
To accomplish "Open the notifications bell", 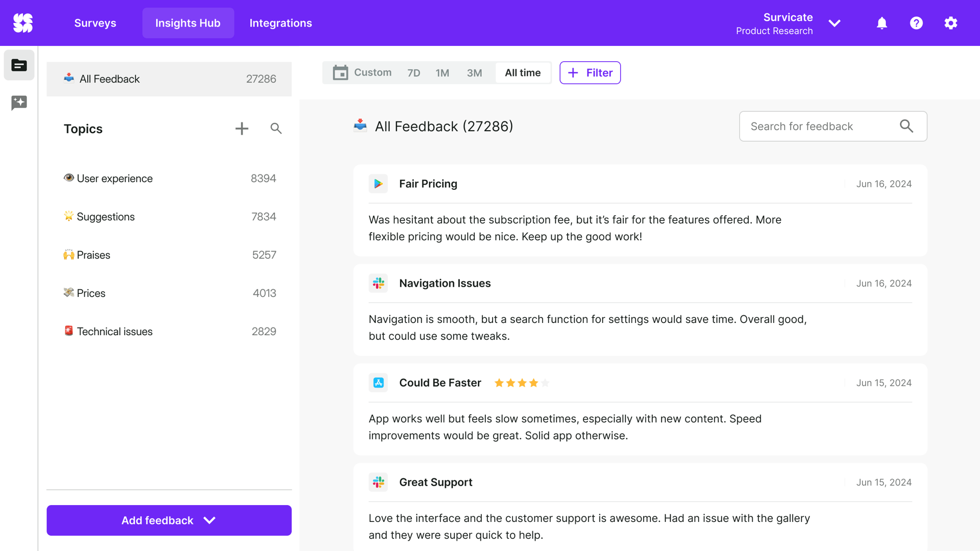I will tap(881, 23).
